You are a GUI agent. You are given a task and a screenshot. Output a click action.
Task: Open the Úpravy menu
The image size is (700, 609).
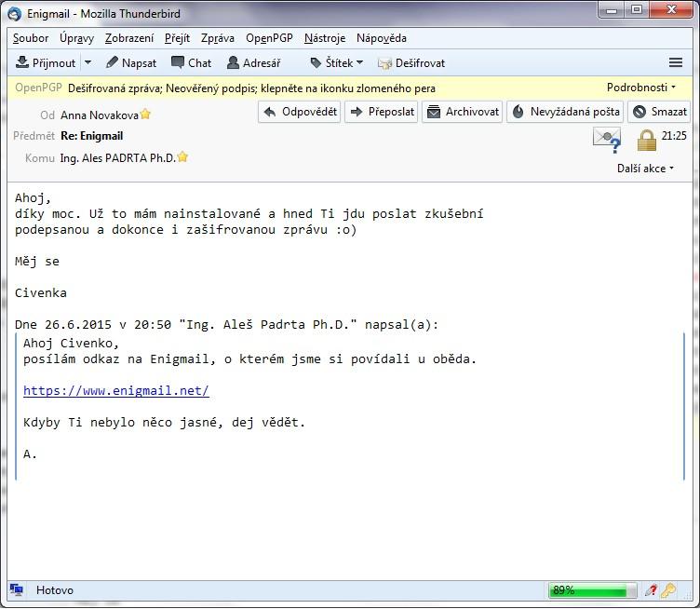(76, 38)
